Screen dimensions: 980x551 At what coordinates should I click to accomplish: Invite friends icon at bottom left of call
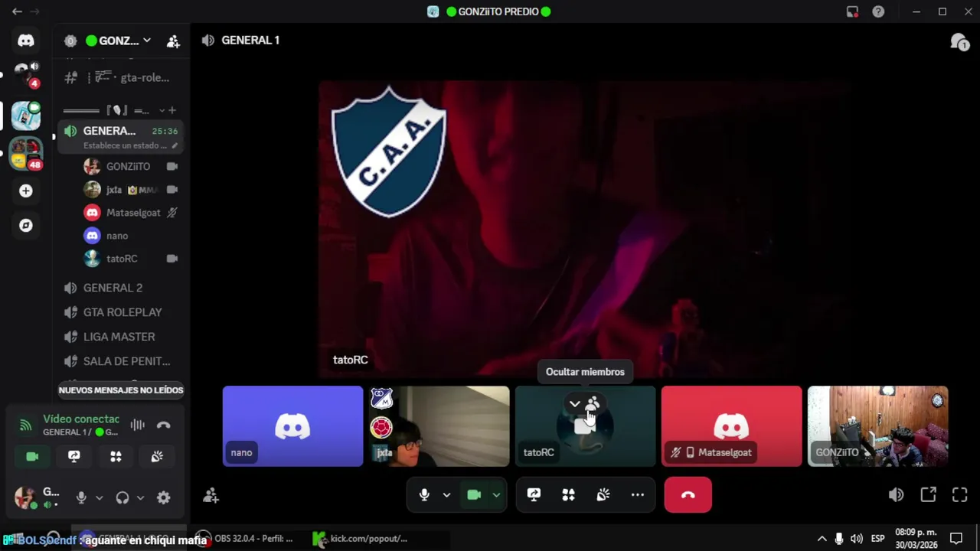click(211, 495)
